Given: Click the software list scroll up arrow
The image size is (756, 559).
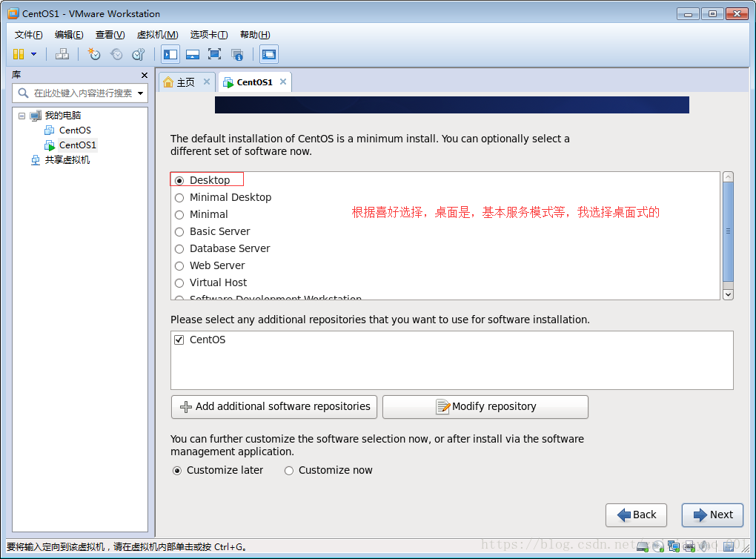Looking at the screenshot, I should (x=729, y=176).
